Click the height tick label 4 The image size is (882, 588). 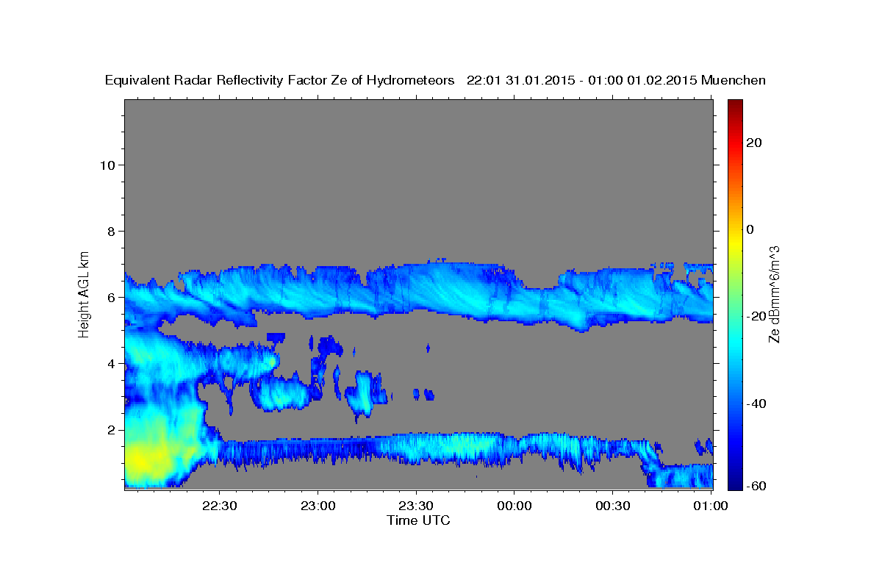tap(110, 363)
